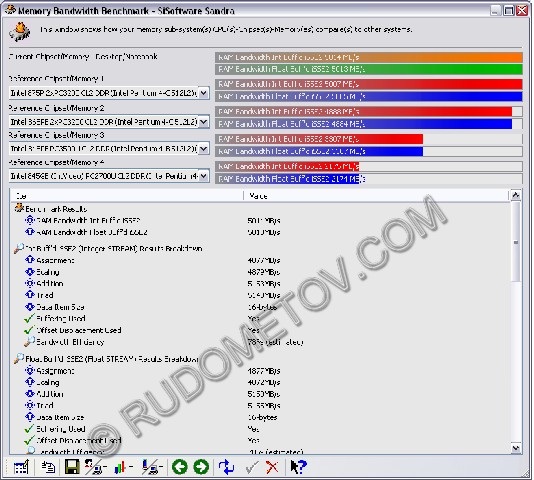Cancel with the red X toolbar icon
The width and height of the screenshot is (534, 480).
pos(272,467)
